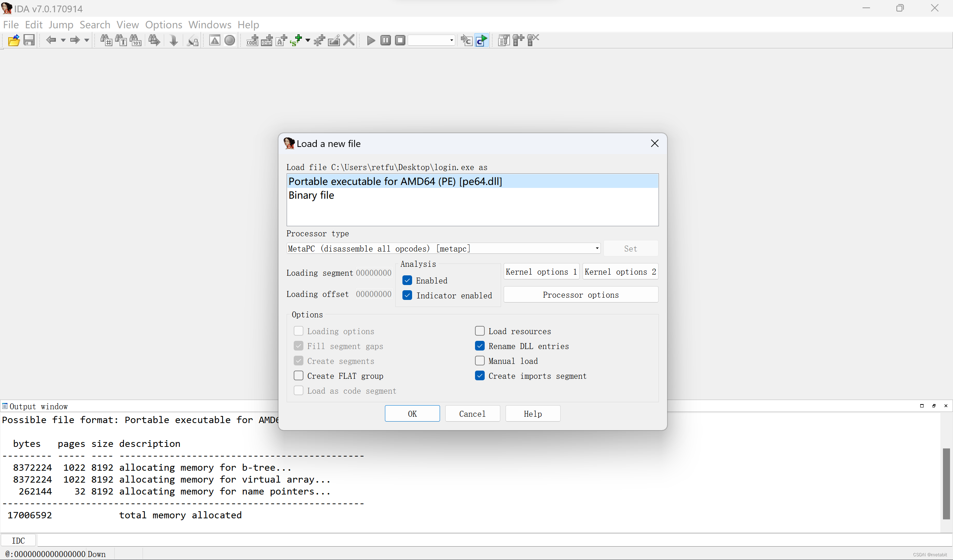953x560 pixels.
Task: Click the Create ASCII string icon
Action: click(x=282, y=40)
